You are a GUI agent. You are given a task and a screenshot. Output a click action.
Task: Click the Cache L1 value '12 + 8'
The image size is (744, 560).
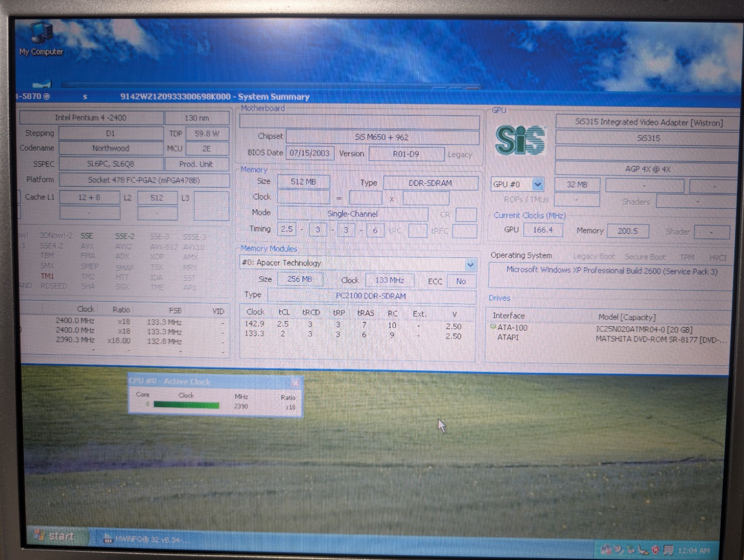[x=90, y=198]
